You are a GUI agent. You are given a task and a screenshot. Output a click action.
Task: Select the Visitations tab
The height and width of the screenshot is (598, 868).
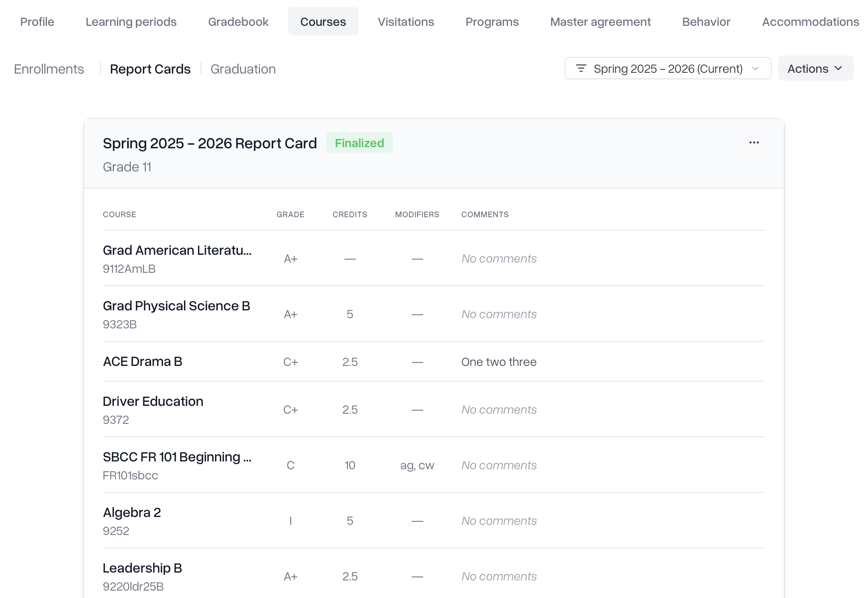tap(406, 22)
